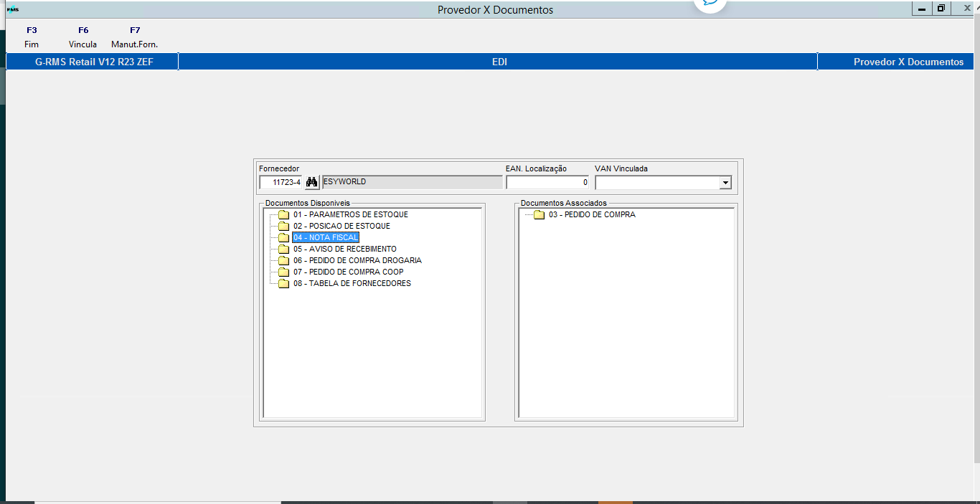Click the ESYWORLD supplier name field
The height and width of the screenshot is (504, 980).
point(412,182)
